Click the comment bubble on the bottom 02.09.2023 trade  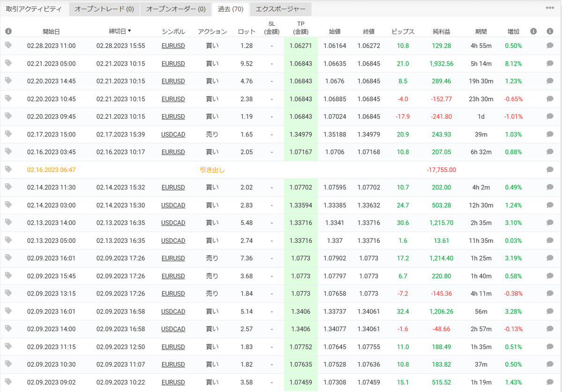pyautogui.click(x=549, y=382)
